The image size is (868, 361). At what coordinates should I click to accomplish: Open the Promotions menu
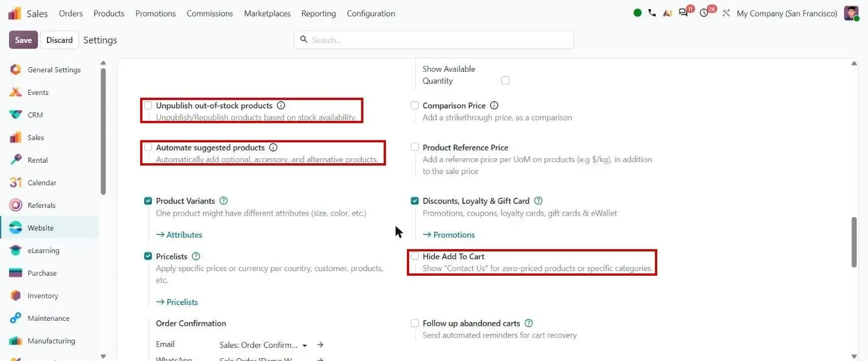pos(155,13)
